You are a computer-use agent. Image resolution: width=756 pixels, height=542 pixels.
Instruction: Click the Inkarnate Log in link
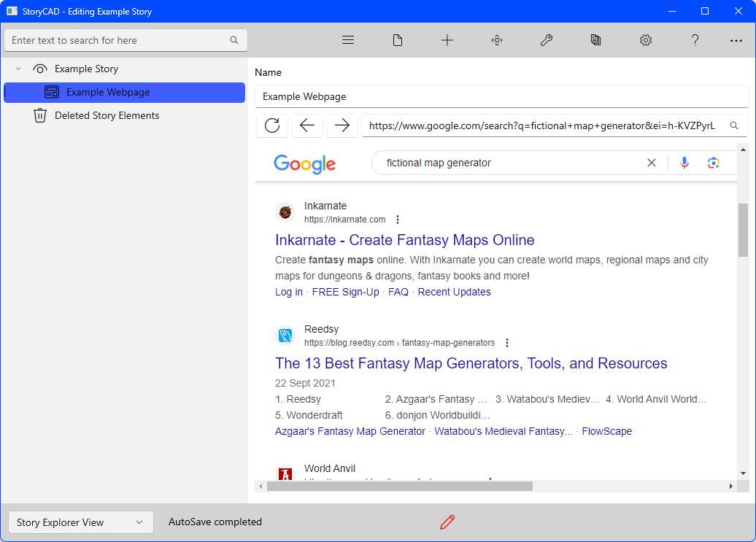(x=289, y=292)
